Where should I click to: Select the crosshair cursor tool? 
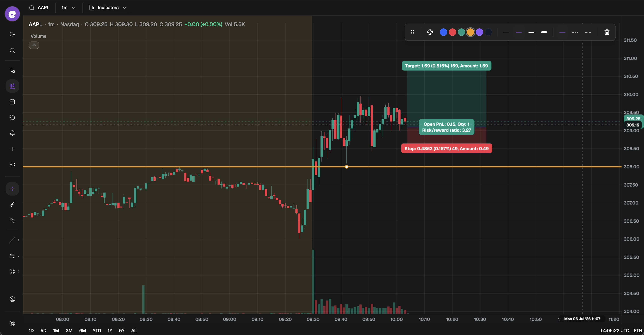pyautogui.click(x=12, y=189)
